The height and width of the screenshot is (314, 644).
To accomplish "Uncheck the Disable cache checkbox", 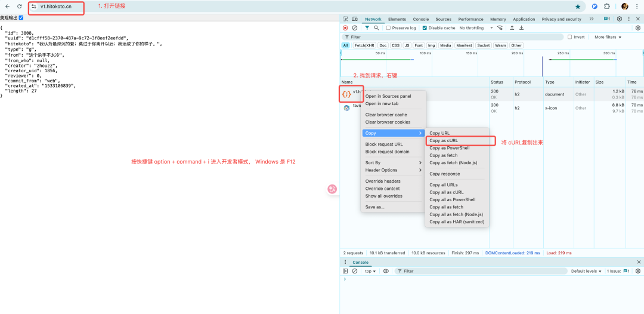I will pyautogui.click(x=425, y=28).
